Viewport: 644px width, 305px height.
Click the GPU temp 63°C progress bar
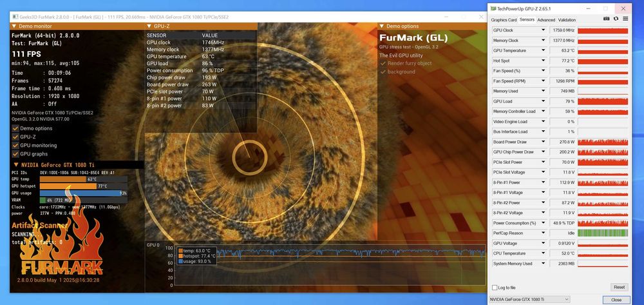pos(83,179)
